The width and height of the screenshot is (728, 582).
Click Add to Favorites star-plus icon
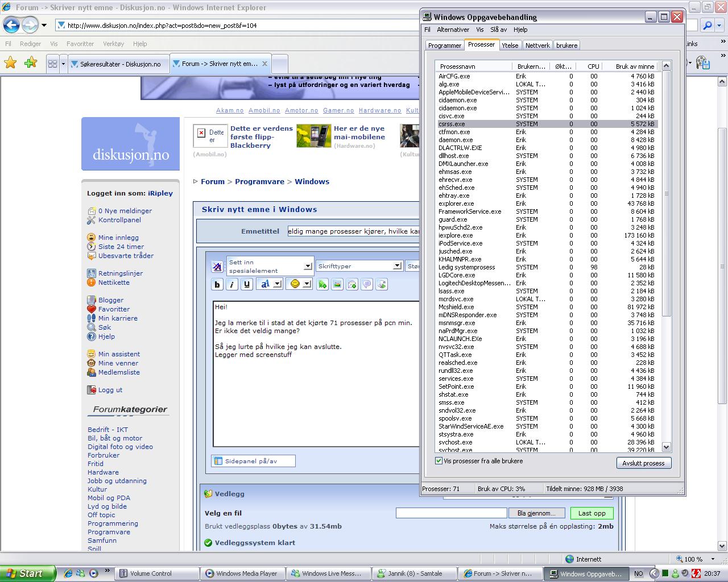coord(31,63)
